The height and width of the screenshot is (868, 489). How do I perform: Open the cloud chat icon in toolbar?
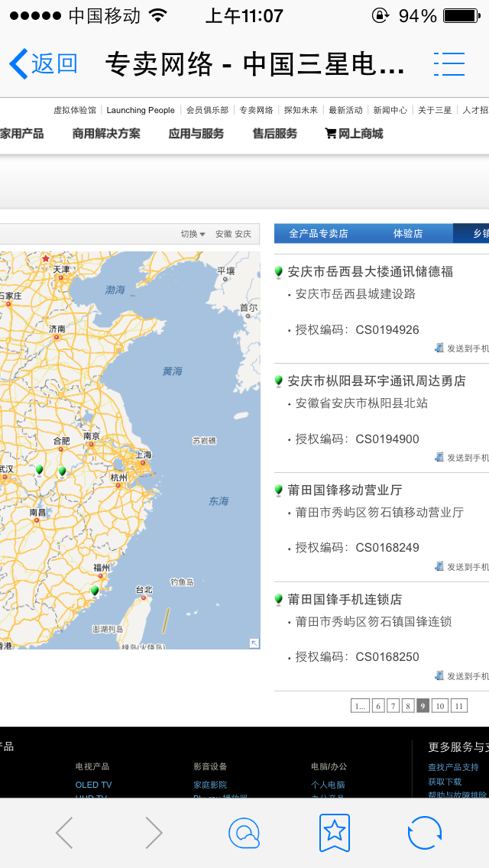click(244, 832)
